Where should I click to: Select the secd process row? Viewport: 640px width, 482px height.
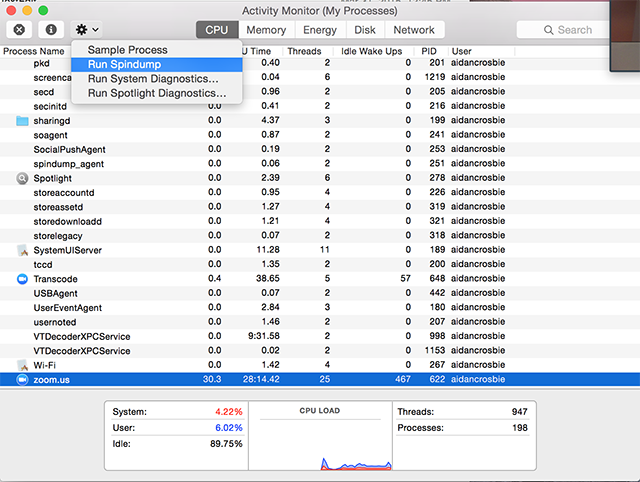coord(320,92)
